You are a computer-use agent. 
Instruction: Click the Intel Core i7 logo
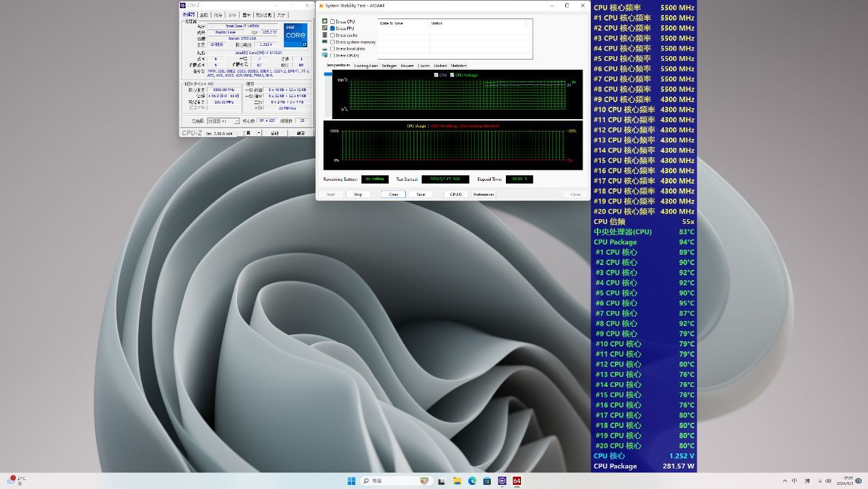[295, 36]
